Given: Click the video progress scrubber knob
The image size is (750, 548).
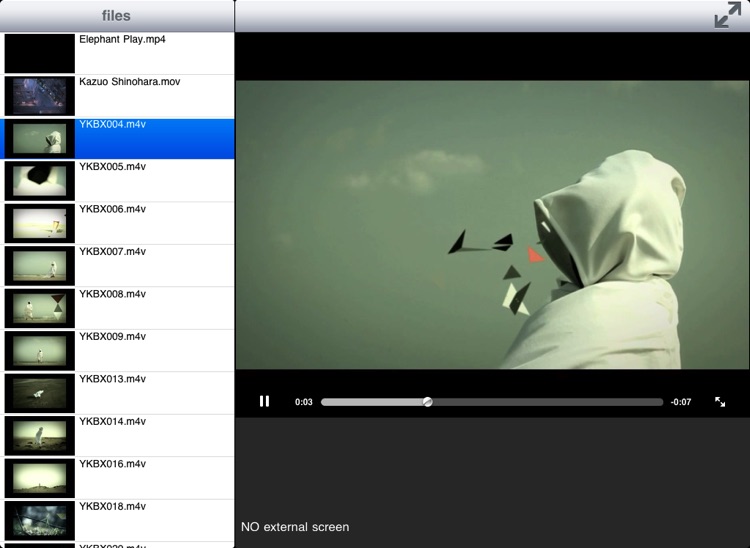Looking at the screenshot, I should pyautogui.click(x=428, y=402).
